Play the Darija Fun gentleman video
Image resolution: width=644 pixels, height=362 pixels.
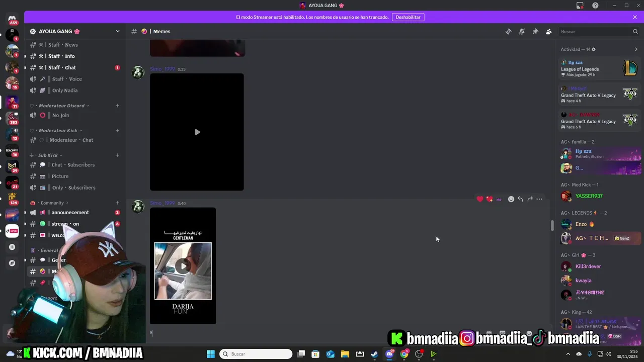tap(183, 266)
